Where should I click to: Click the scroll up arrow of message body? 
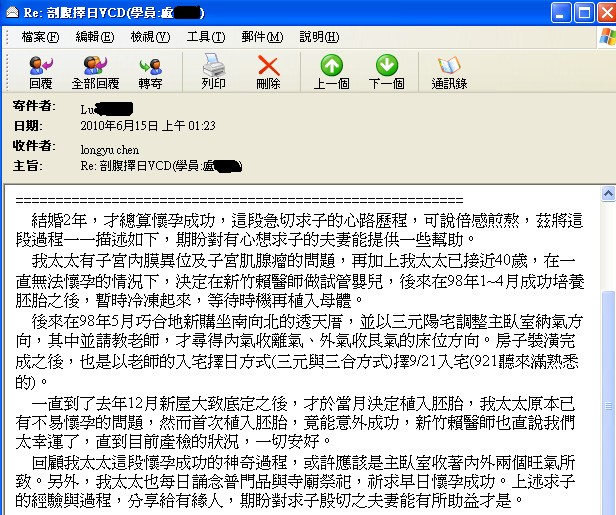pyautogui.click(x=608, y=194)
